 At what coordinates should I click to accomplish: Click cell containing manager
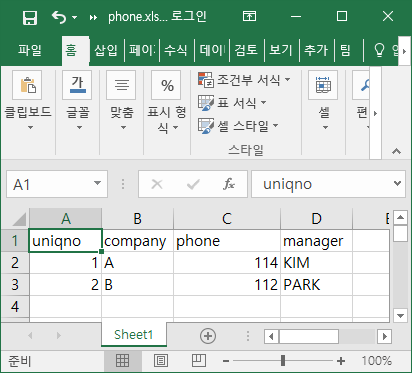[x=316, y=241]
